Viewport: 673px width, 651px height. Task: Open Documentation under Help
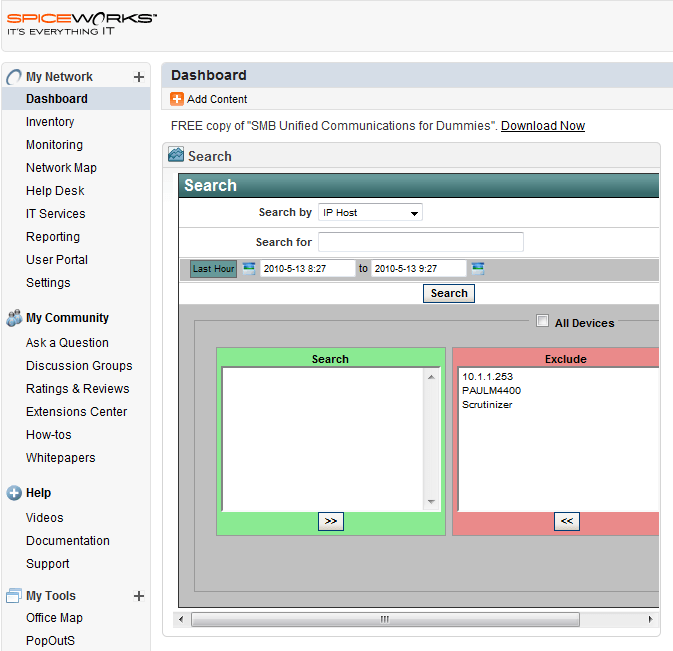[x=68, y=541]
